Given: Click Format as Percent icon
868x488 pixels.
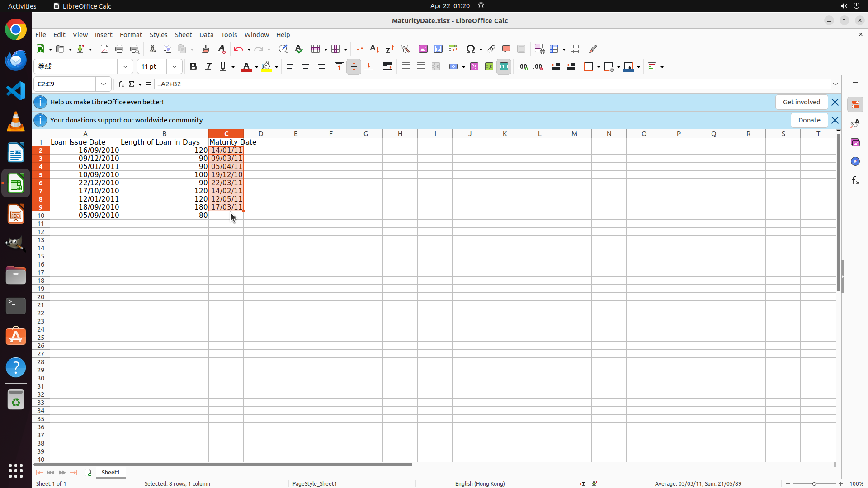Looking at the screenshot, I should (474, 67).
